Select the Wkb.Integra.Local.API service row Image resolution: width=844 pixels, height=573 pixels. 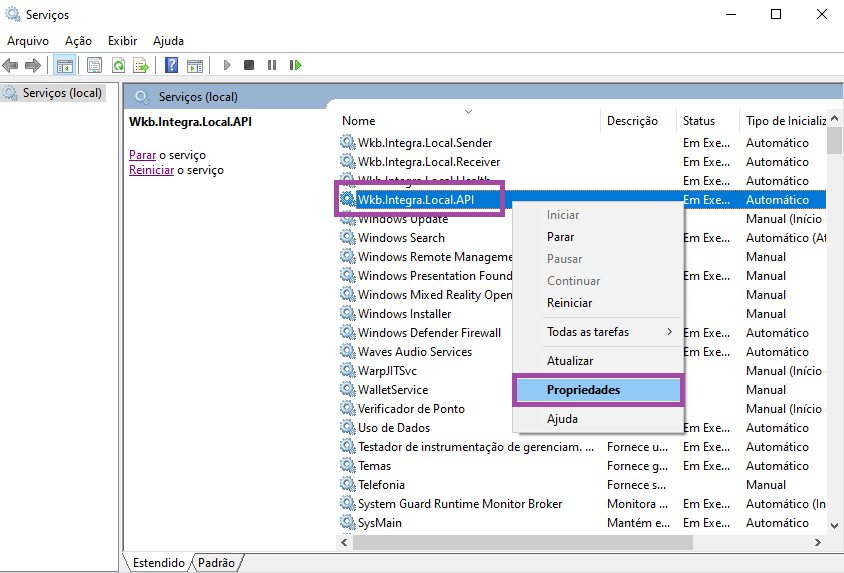tap(581, 200)
